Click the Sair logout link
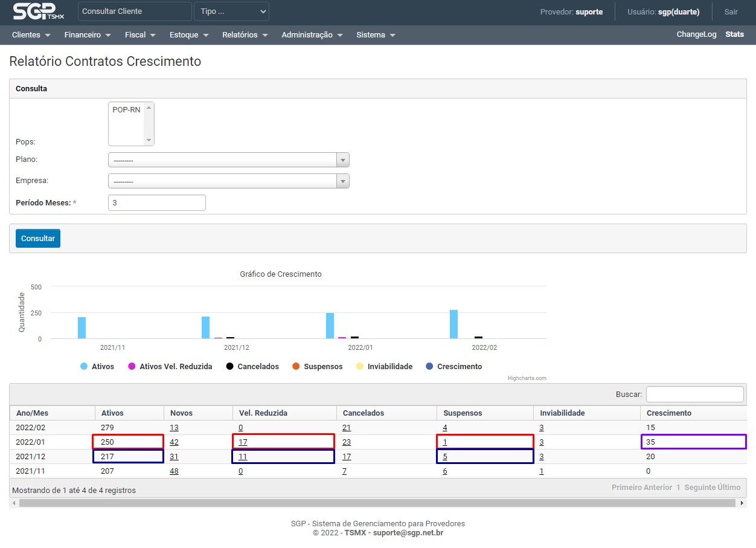The width and height of the screenshot is (756, 548). (731, 11)
